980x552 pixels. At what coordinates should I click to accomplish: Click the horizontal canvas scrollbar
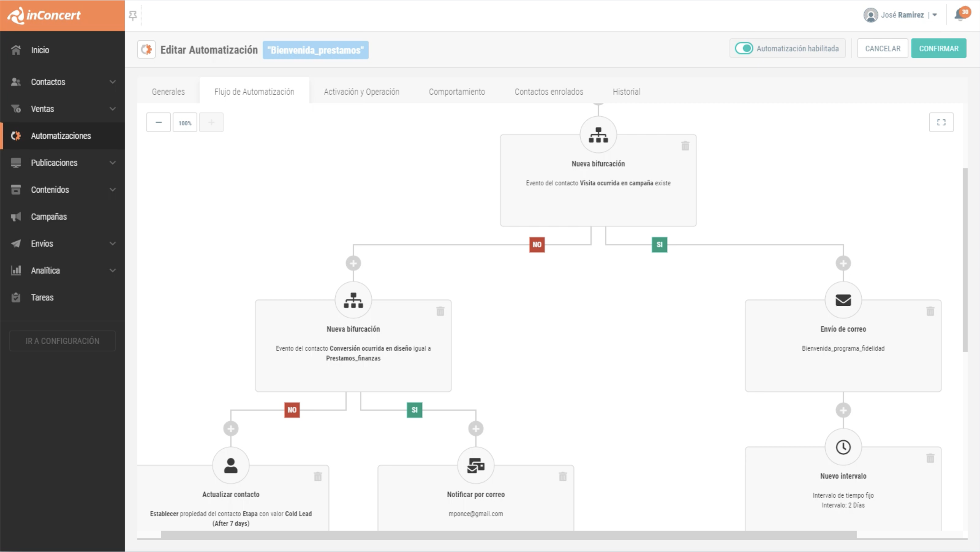[508, 534]
